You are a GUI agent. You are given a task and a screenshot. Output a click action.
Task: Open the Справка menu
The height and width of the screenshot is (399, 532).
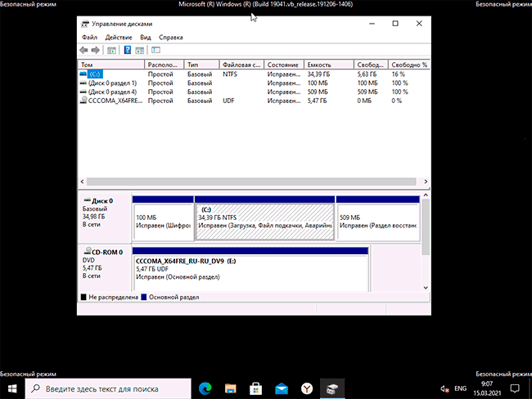pos(171,38)
